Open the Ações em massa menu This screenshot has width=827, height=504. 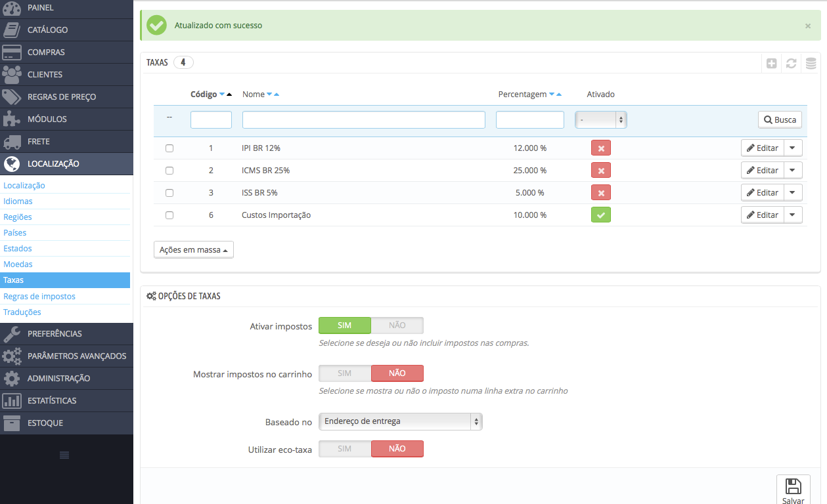194,250
